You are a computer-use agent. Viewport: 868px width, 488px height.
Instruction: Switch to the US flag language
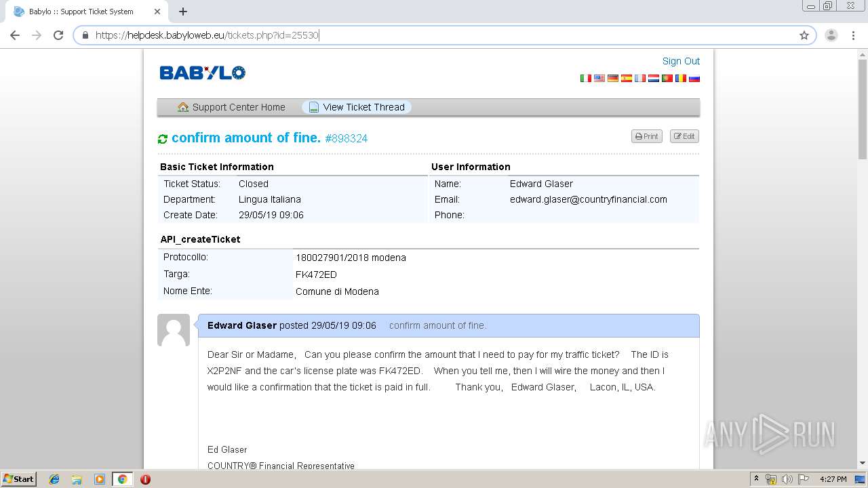click(x=599, y=79)
